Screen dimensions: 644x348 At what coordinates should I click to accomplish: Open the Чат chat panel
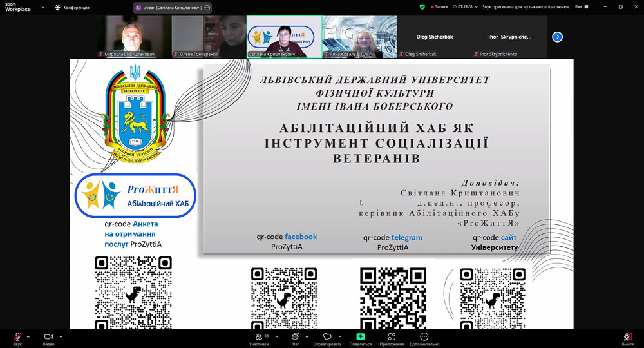(296, 338)
